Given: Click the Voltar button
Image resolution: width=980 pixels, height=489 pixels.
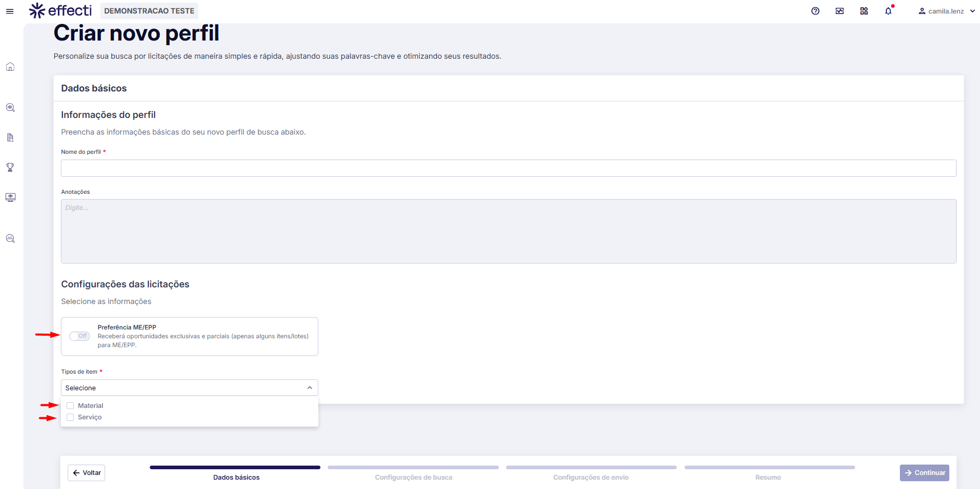Looking at the screenshot, I should tap(86, 473).
